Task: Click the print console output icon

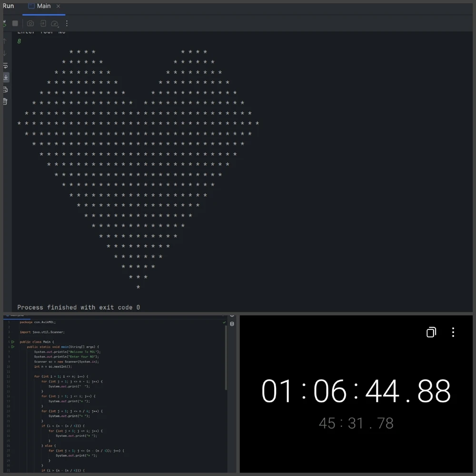Action: (x=5, y=89)
